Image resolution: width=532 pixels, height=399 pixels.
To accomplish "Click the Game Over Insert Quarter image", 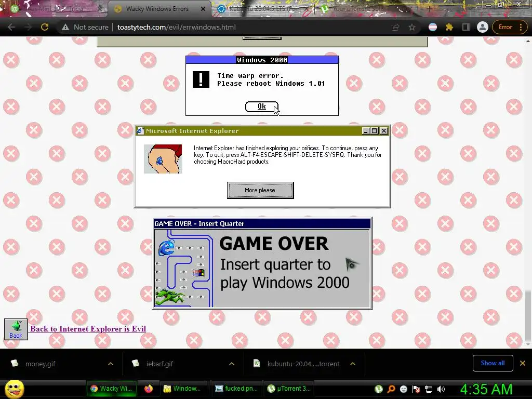I will coord(262,263).
